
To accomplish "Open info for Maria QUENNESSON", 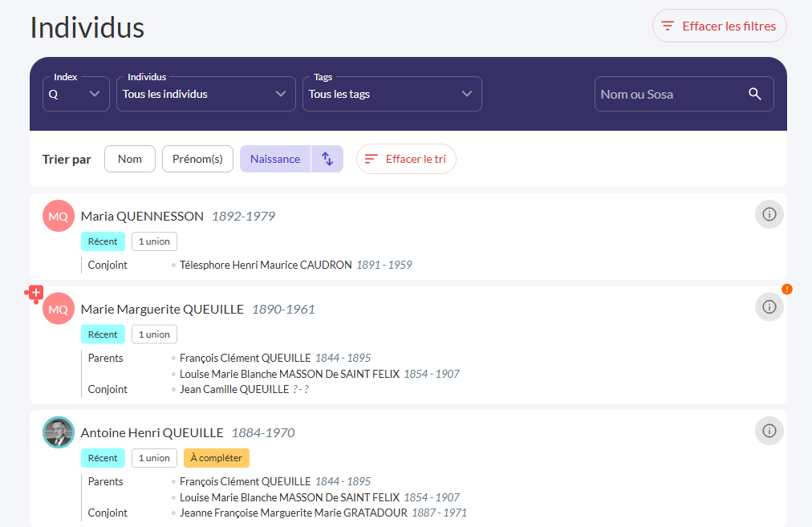I will [x=769, y=214].
